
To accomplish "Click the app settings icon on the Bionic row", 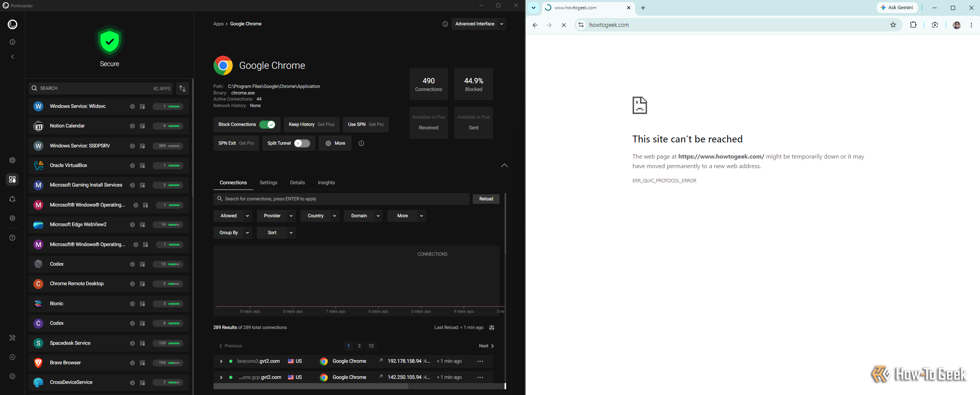I will click(142, 304).
